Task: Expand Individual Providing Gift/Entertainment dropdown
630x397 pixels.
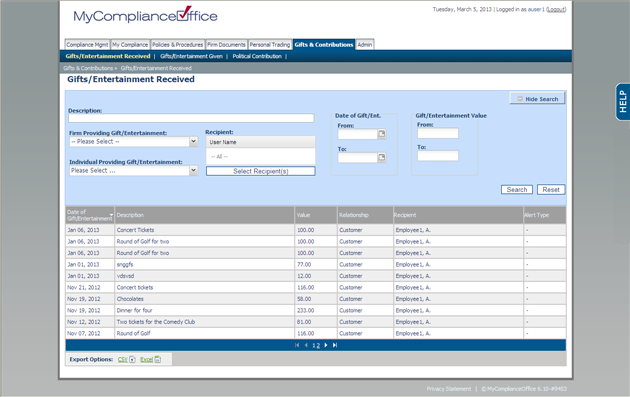Action: pyautogui.click(x=193, y=170)
